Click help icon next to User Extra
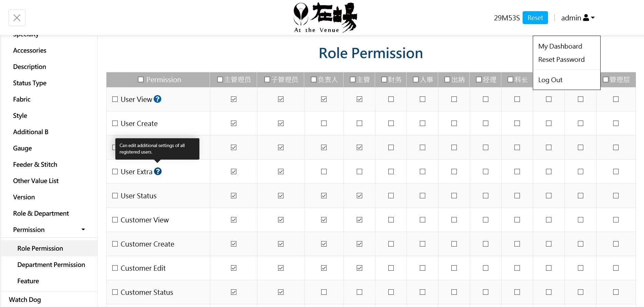The height and width of the screenshot is (307, 644). (x=158, y=171)
